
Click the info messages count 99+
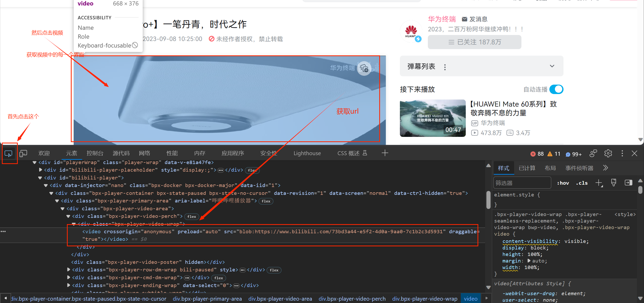[574, 154]
